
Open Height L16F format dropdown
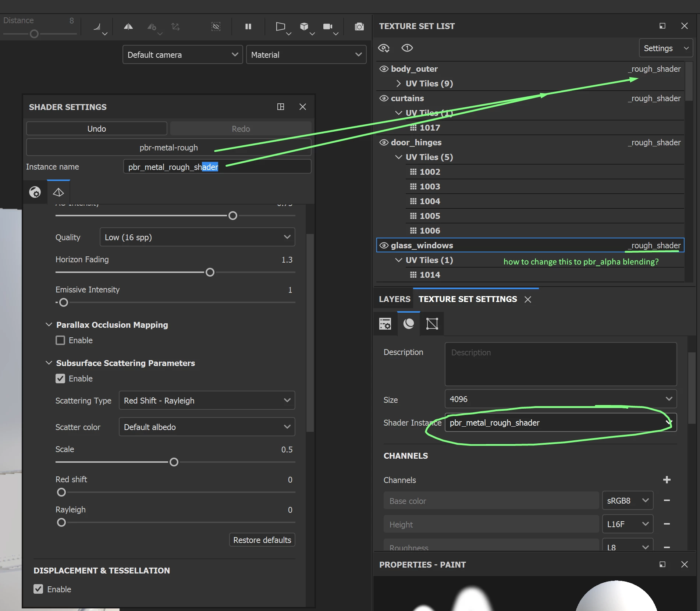coord(628,524)
